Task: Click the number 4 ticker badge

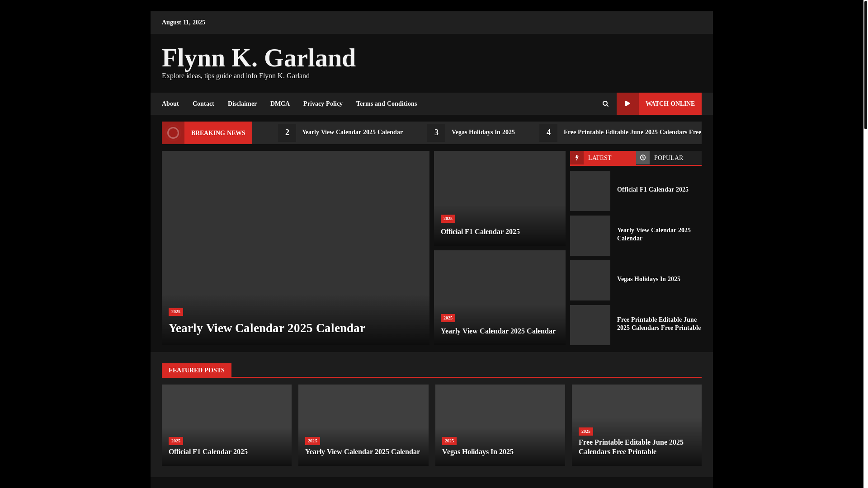Action: pyautogui.click(x=548, y=133)
